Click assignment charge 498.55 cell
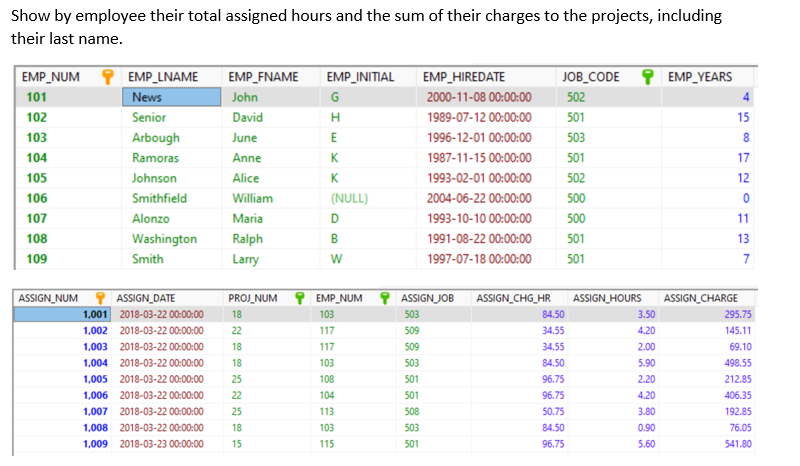 [707, 363]
